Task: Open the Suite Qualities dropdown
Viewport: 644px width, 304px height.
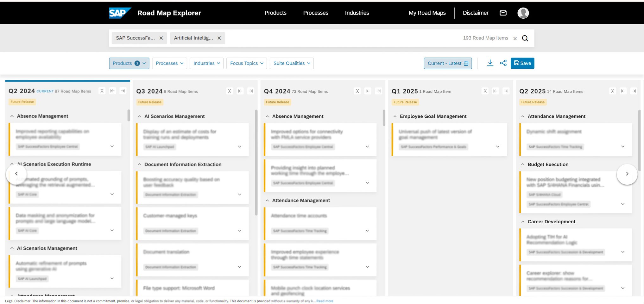Action: point(292,63)
